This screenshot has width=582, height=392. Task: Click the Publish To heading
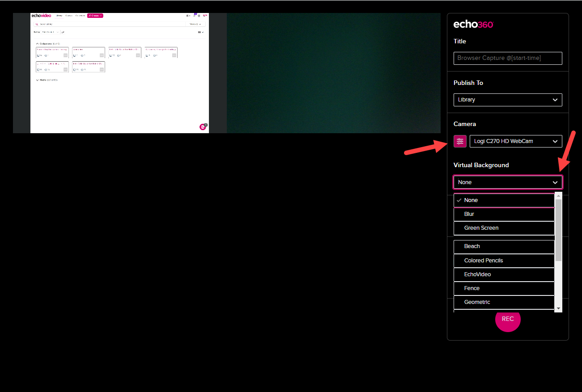[x=468, y=83]
